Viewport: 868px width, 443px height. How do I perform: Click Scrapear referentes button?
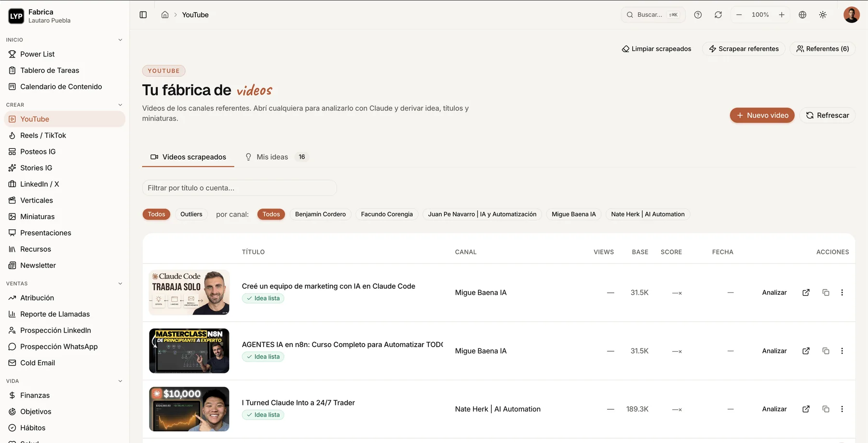click(744, 49)
